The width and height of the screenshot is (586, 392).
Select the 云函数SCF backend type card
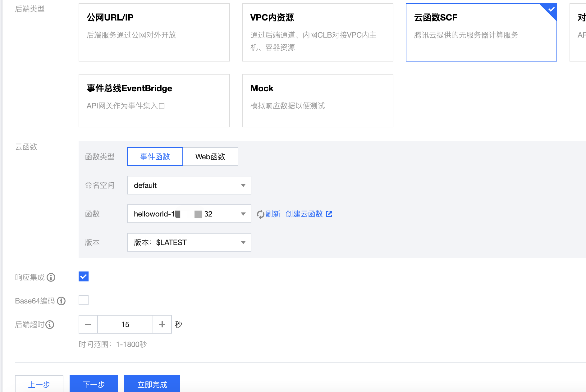481,32
